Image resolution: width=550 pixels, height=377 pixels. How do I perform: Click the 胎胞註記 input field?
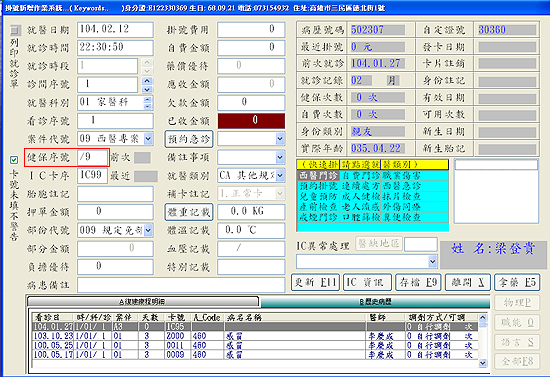[115, 194]
